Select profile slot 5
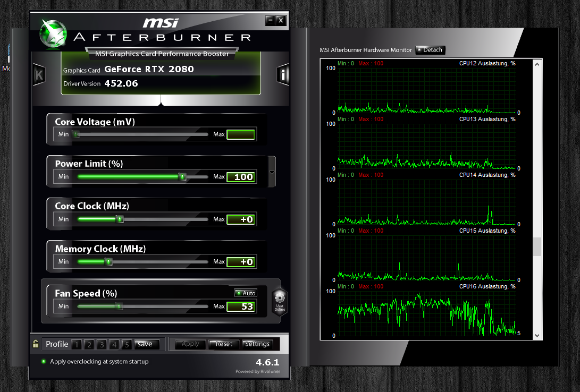Image resolution: width=580 pixels, height=392 pixels. point(127,344)
